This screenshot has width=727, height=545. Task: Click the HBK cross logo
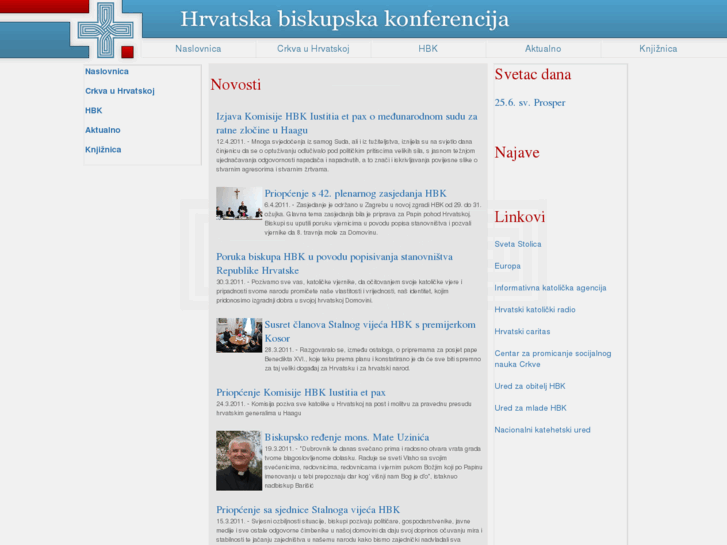click(x=106, y=31)
